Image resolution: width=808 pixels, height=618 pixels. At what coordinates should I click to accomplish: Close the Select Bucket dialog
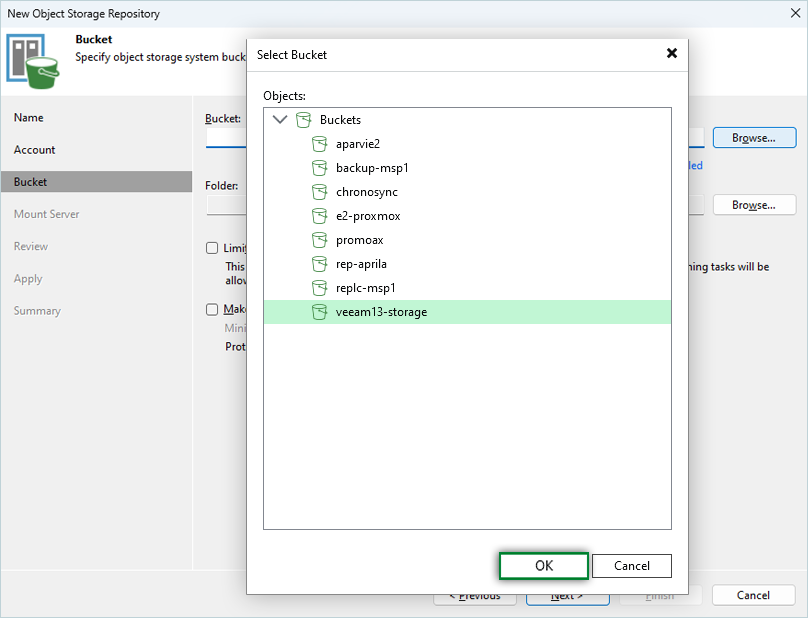[x=672, y=54]
